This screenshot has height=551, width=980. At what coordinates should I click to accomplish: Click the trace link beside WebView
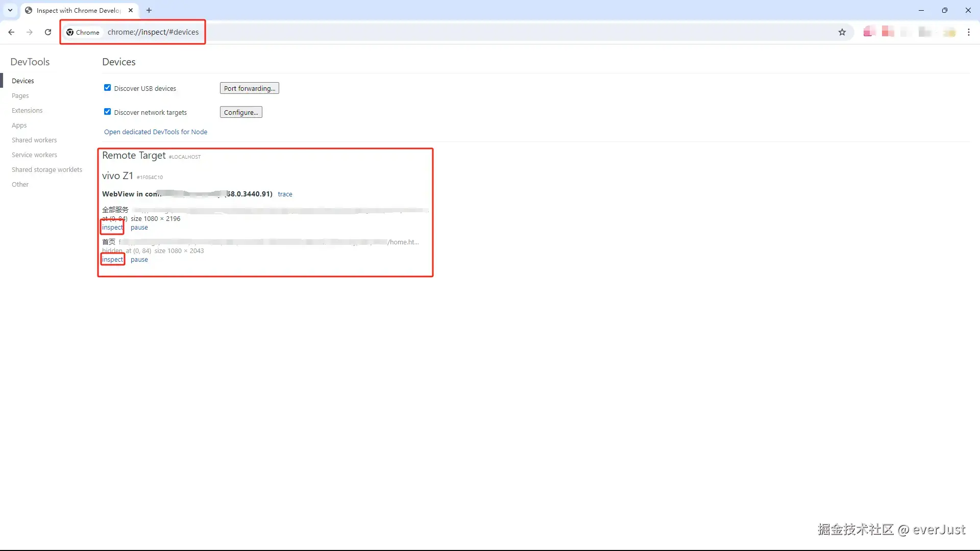pos(285,194)
